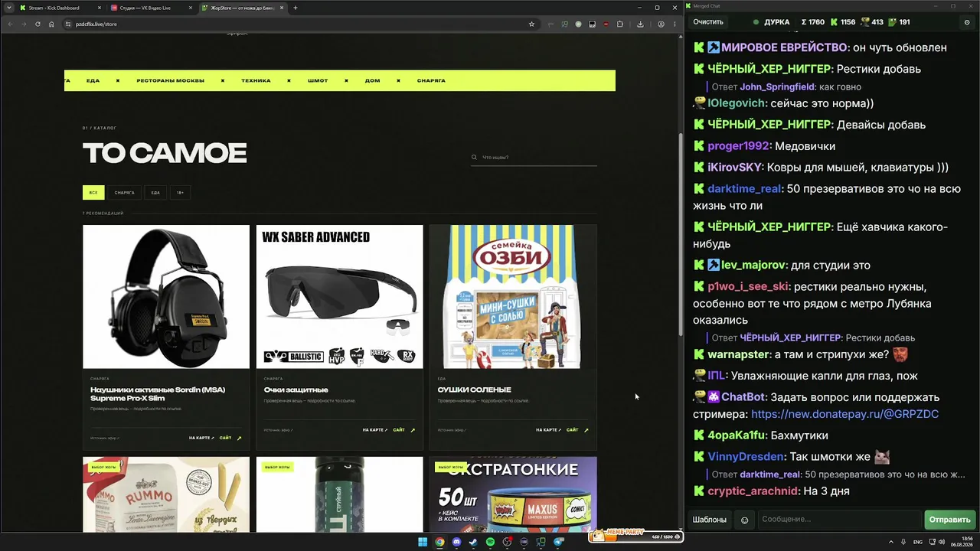Open the browser home page
980x551 pixels.
pyautogui.click(x=51, y=24)
